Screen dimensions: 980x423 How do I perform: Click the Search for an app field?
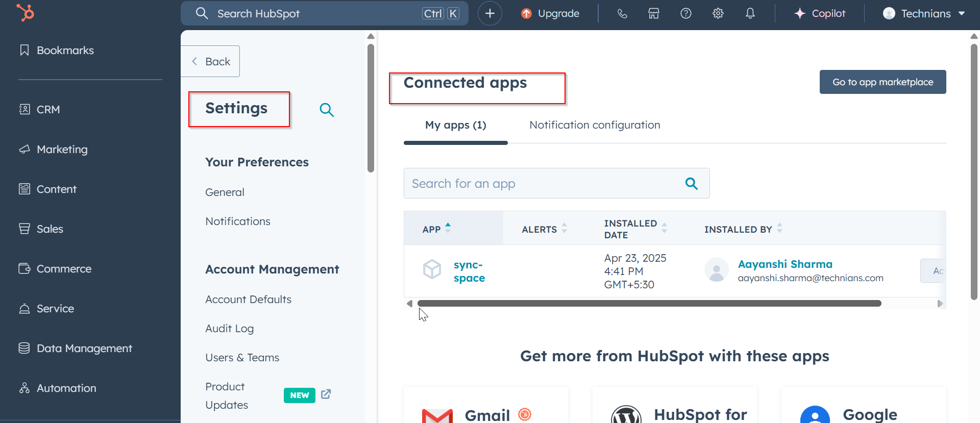[556, 183]
